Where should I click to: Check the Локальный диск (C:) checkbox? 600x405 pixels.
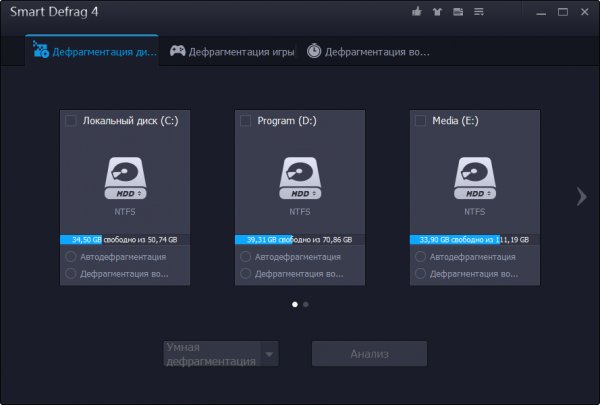(x=70, y=121)
